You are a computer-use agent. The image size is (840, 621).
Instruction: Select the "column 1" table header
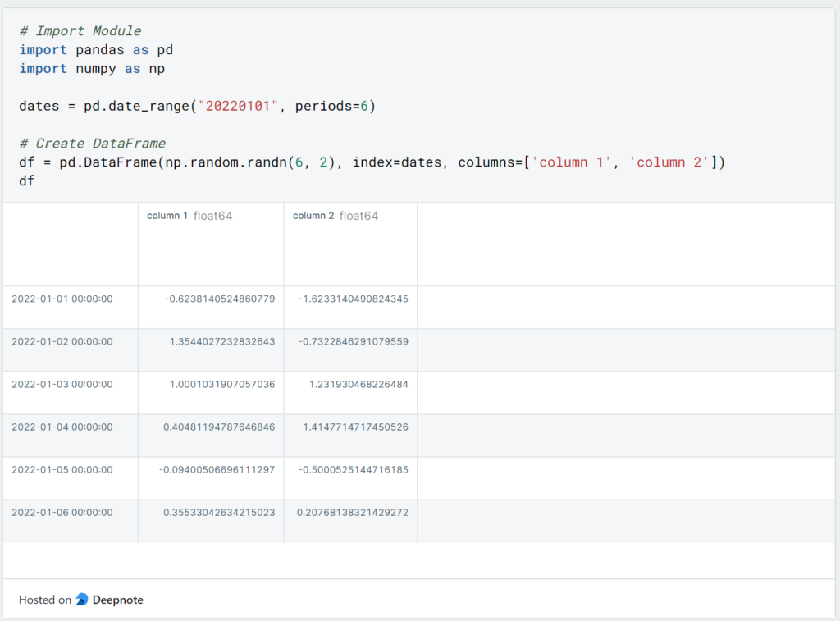pyautogui.click(x=167, y=215)
